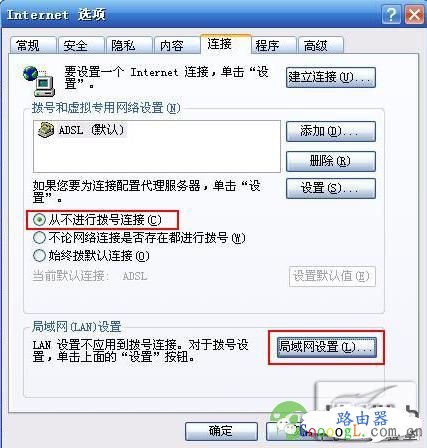Click the 添加 button
This screenshot has height=448, width=427.
(331, 131)
